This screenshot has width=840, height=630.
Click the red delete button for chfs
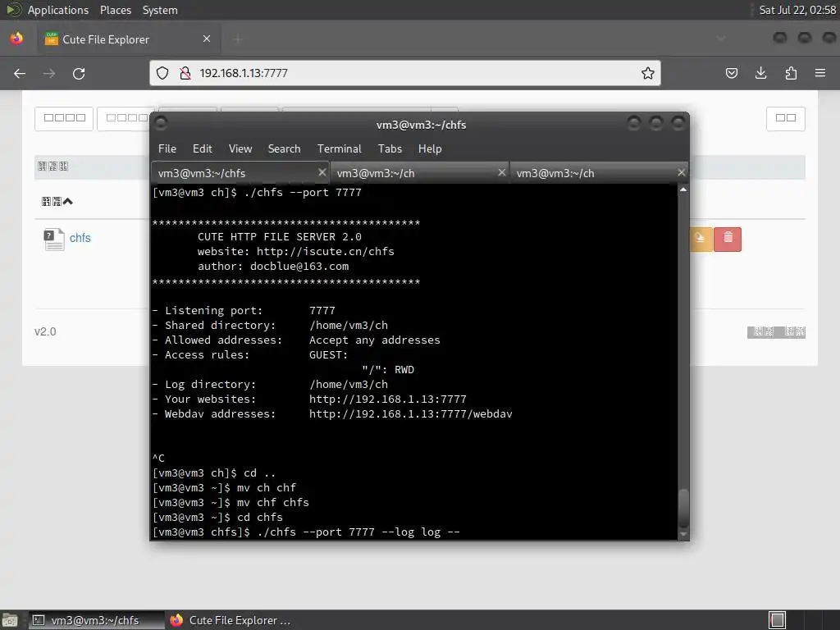[728, 239]
